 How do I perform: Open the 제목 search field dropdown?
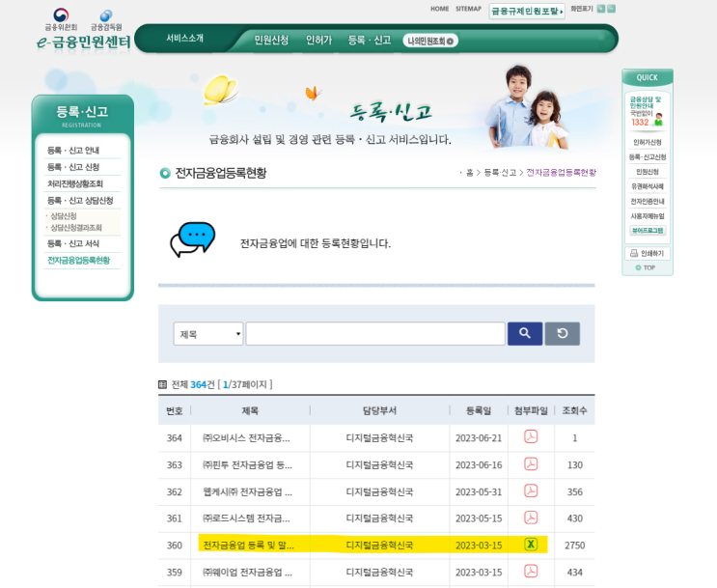point(208,334)
